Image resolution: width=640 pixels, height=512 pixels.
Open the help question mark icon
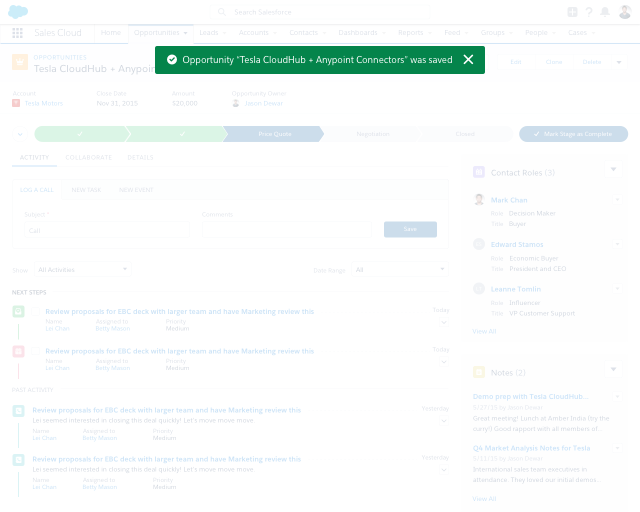[588, 12]
